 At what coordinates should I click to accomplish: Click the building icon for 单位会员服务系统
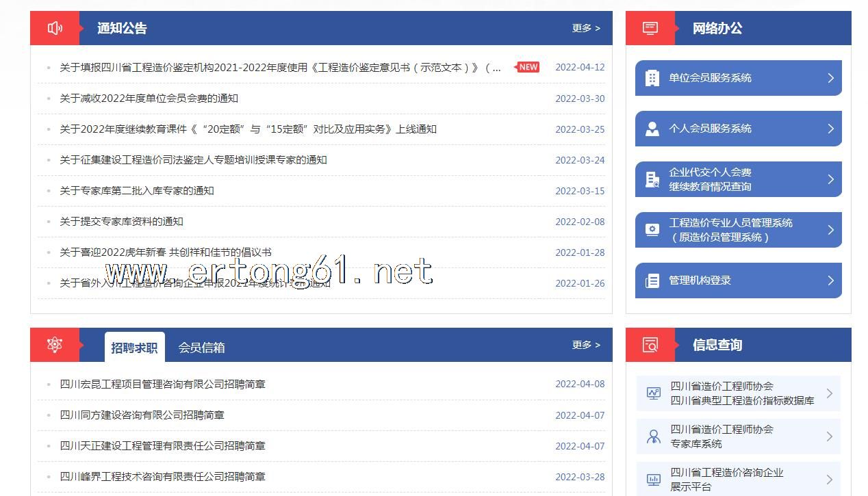[x=652, y=78]
